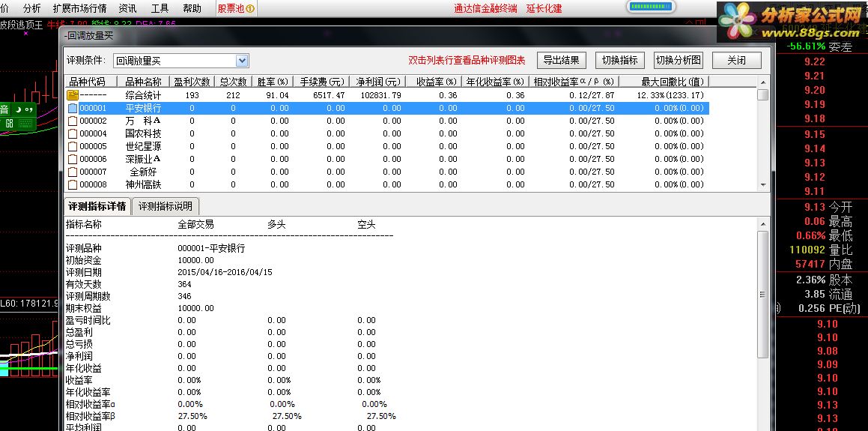Click the 评测品种 value 000001-平安银行
Image resolution: width=868 pixels, height=431 pixels.
click(211, 248)
